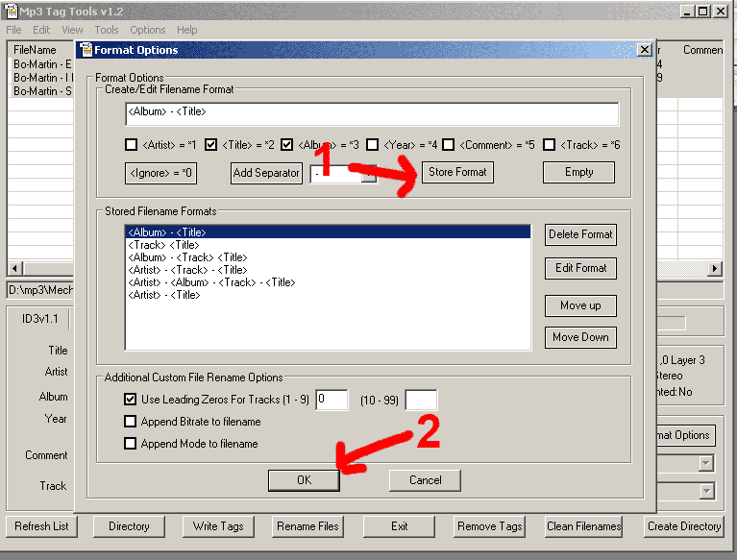Click the Format Options dialog title icon

[86, 49]
